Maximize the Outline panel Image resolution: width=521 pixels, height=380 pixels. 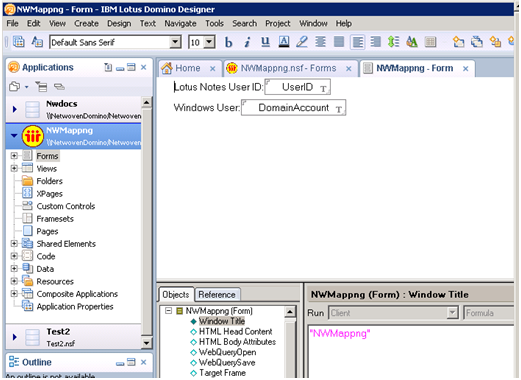click(132, 362)
